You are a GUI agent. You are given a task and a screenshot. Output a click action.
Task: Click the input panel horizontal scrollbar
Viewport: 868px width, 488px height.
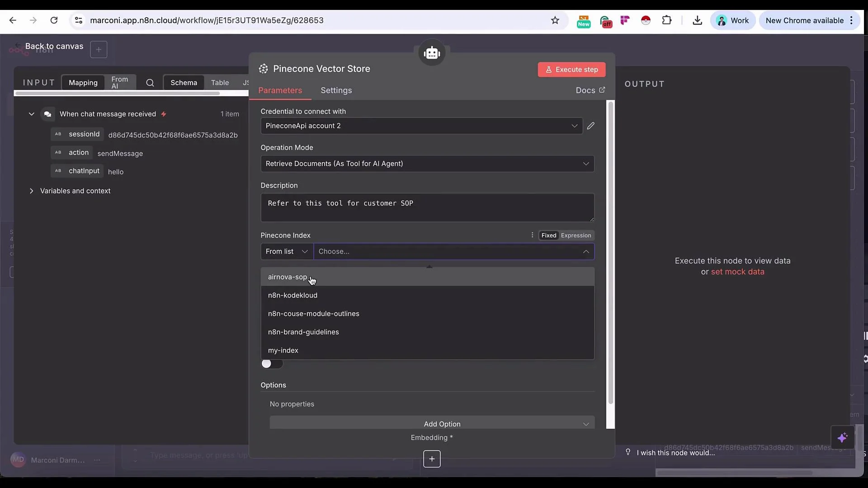click(x=118, y=94)
